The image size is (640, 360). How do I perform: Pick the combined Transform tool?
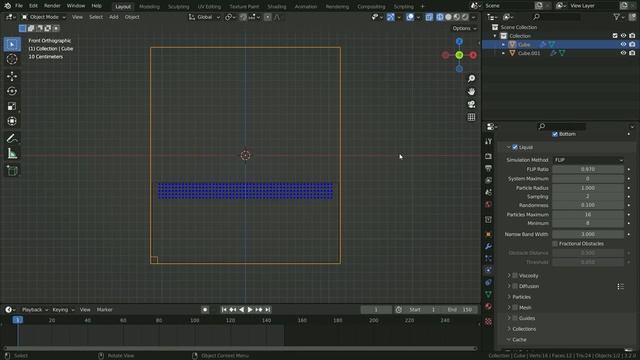(x=12, y=121)
